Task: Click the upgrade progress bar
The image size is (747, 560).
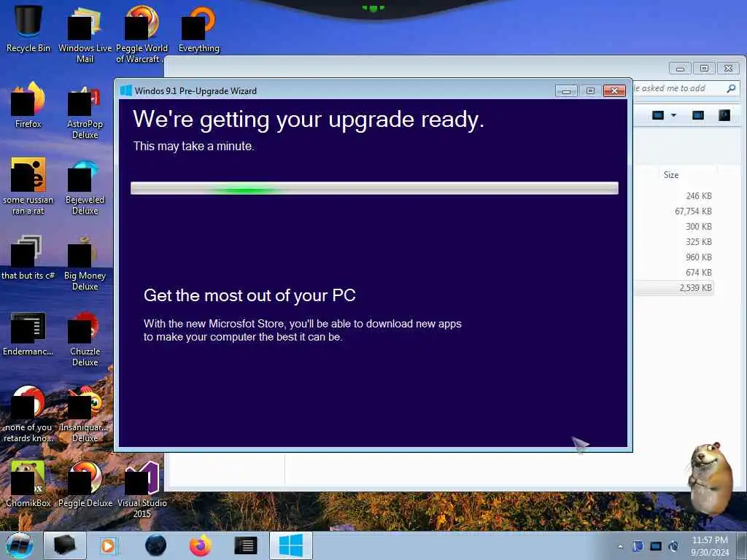Action: point(374,188)
